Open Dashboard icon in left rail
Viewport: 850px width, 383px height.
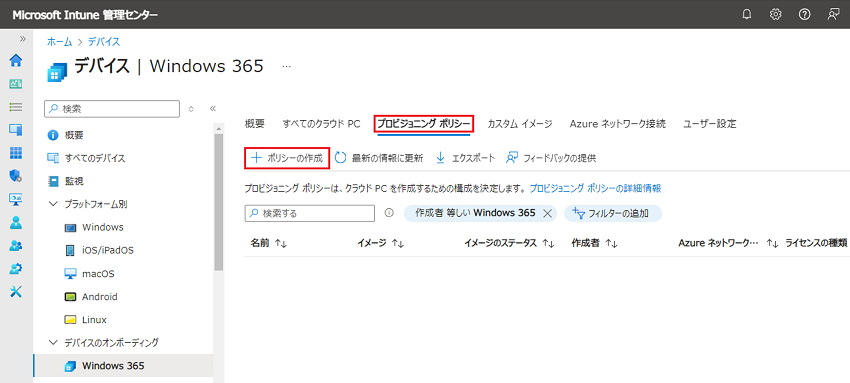tap(16, 84)
